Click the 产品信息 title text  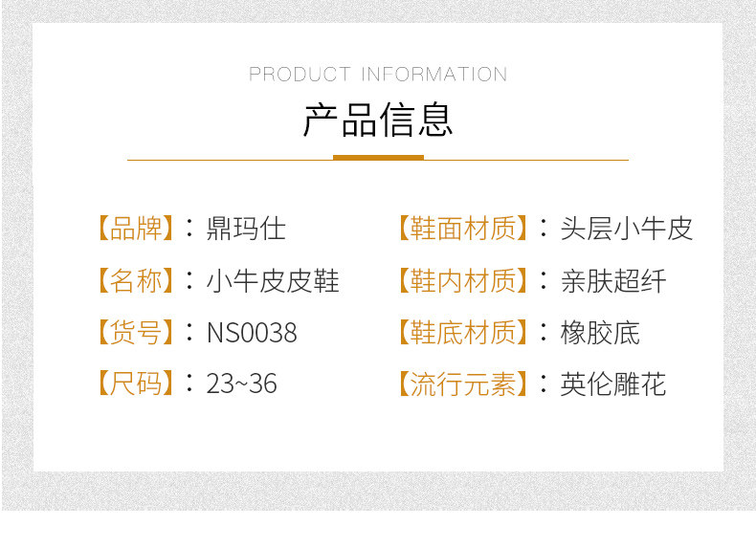(x=378, y=121)
